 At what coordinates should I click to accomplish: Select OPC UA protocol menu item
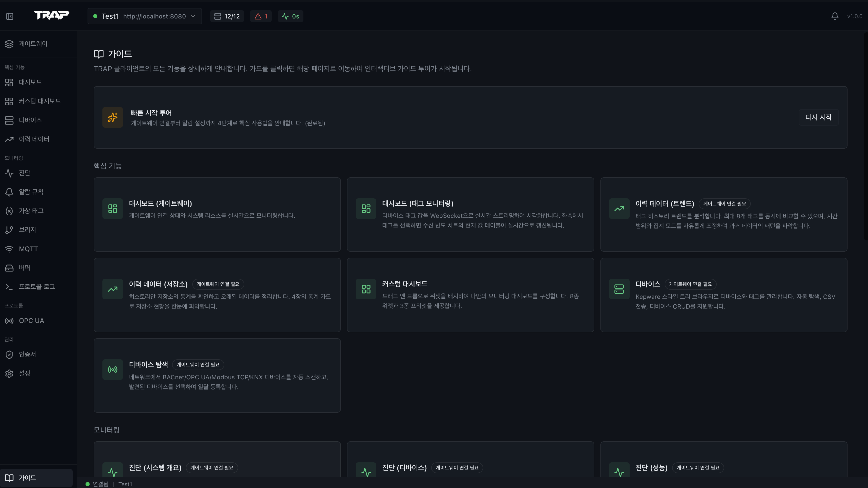point(31,321)
